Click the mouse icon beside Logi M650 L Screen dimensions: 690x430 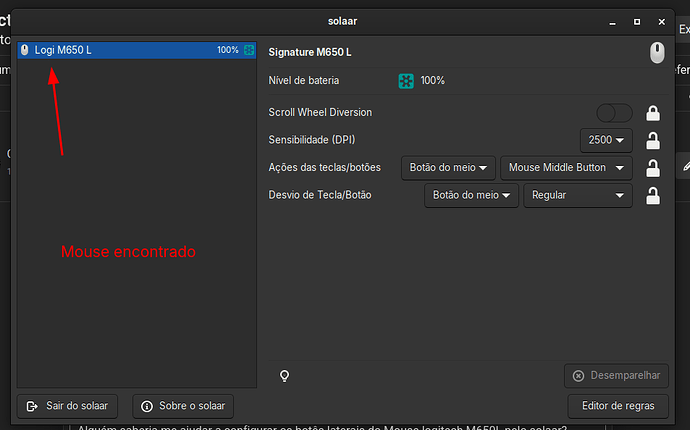25,50
